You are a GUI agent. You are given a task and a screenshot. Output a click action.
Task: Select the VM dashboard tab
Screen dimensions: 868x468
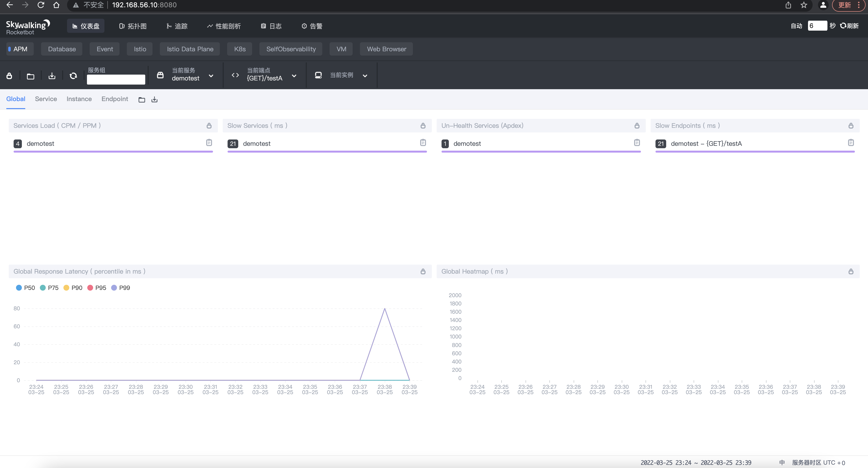click(x=341, y=49)
